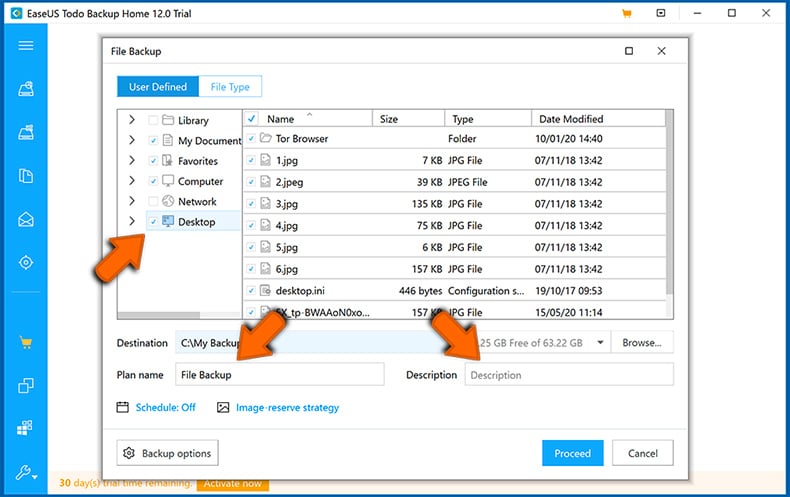Viewport: 790px width, 497px height.
Task: Click the Cancel button
Action: (x=643, y=453)
